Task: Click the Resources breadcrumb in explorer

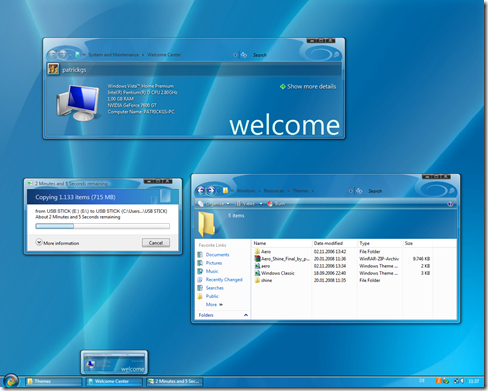Action: [274, 191]
